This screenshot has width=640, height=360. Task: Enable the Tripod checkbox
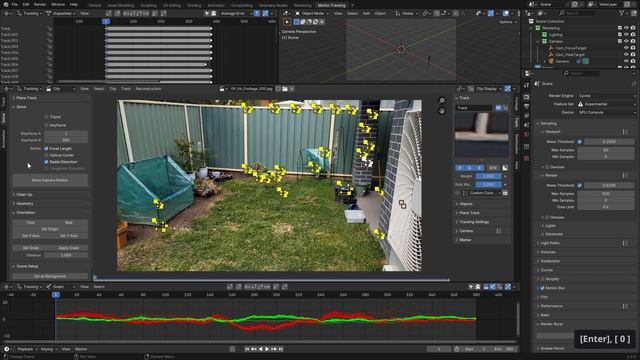point(46,117)
